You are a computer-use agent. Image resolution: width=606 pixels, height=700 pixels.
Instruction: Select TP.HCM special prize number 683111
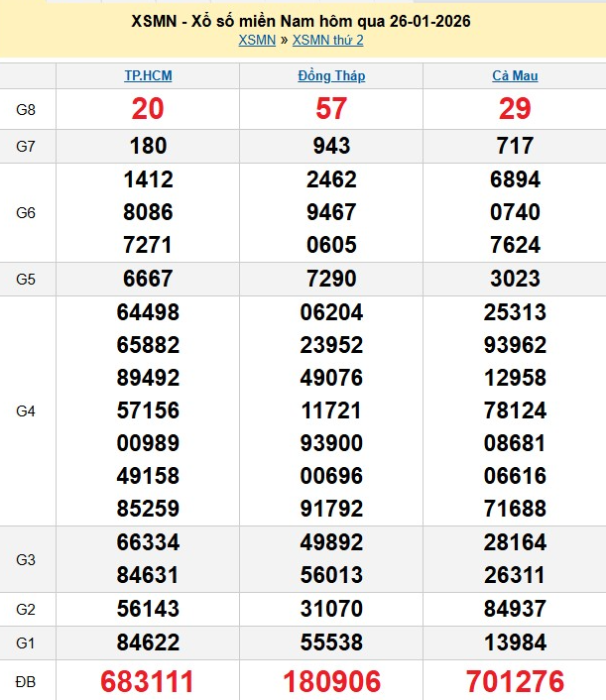(x=148, y=682)
